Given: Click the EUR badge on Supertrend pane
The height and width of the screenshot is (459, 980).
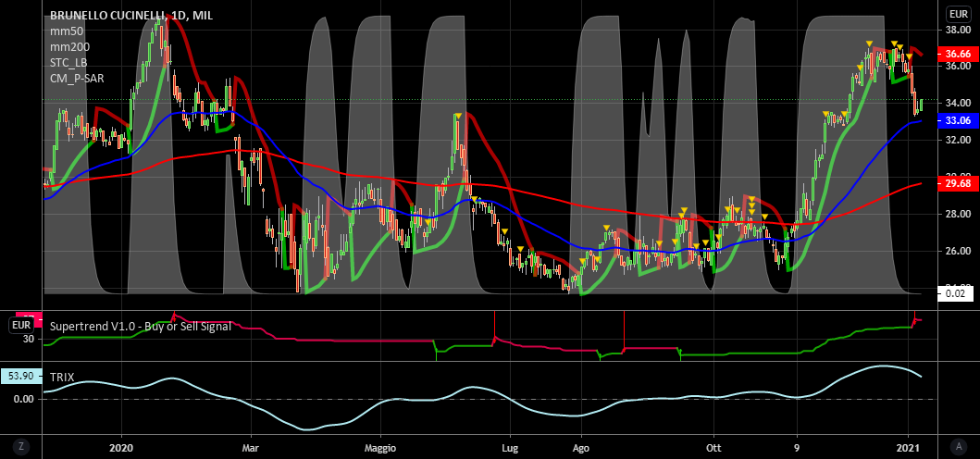Looking at the screenshot, I should click(x=20, y=325).
